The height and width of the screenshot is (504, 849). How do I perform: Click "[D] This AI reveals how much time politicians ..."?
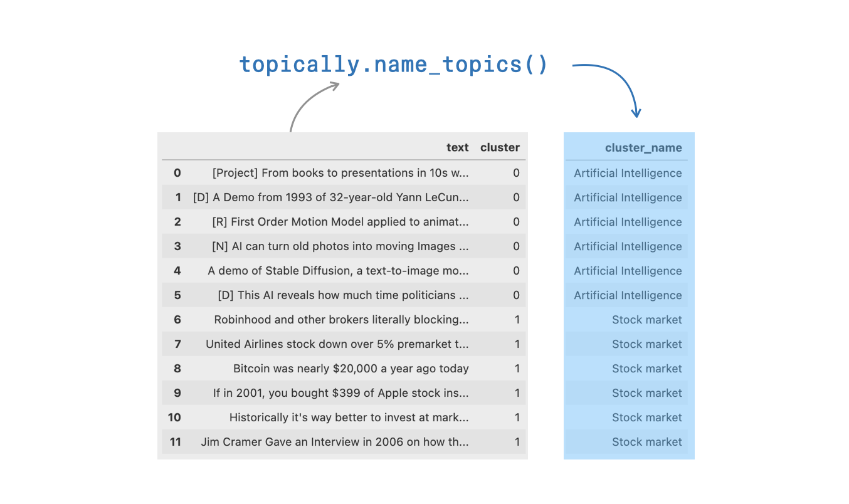tap(344, 295)
